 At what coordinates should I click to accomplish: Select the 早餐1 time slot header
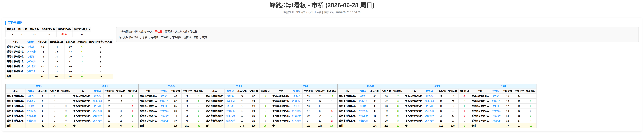point(39,86)
